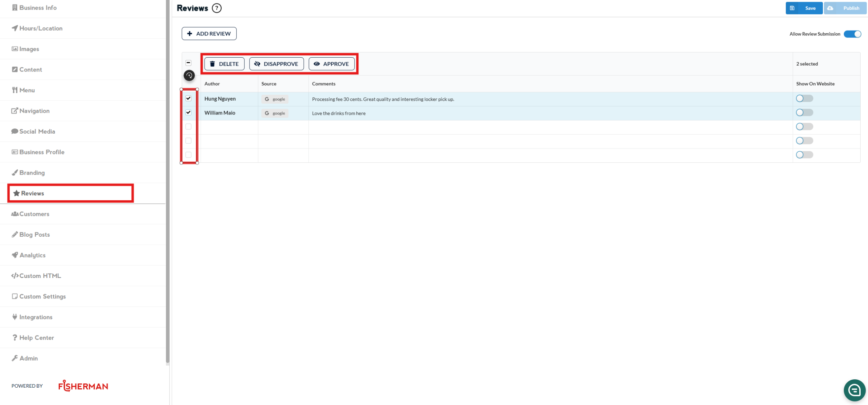Toggle the Allow Review Submission switch
The image size is (868, 405).
tap(852, 34)
